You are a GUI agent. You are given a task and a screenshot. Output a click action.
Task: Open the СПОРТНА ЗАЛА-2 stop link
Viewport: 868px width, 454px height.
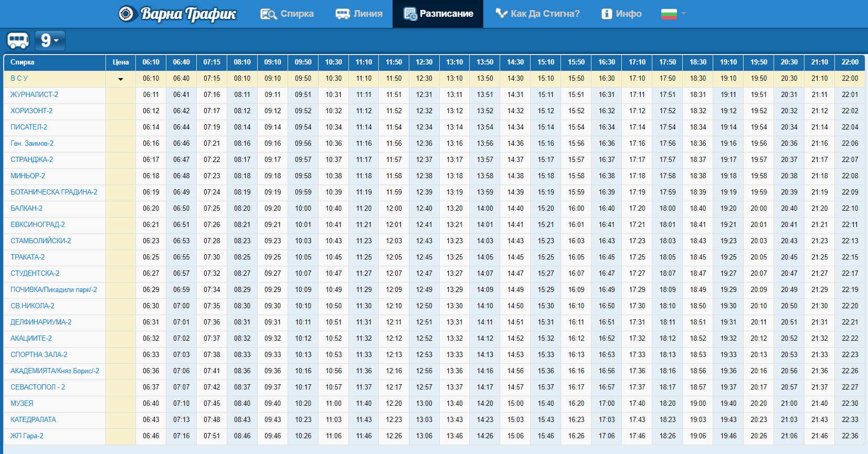[x=39, y=354]
